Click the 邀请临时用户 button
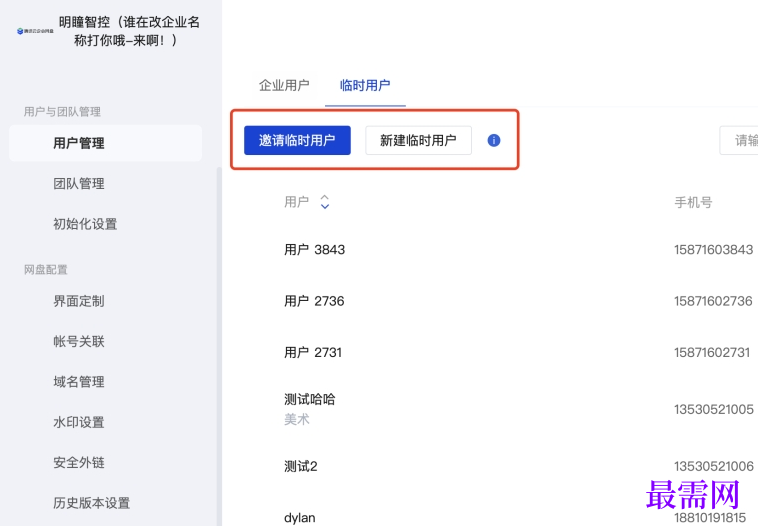This screenshot has width=758, height=526. pyautogui.click(x=297, y=141)
